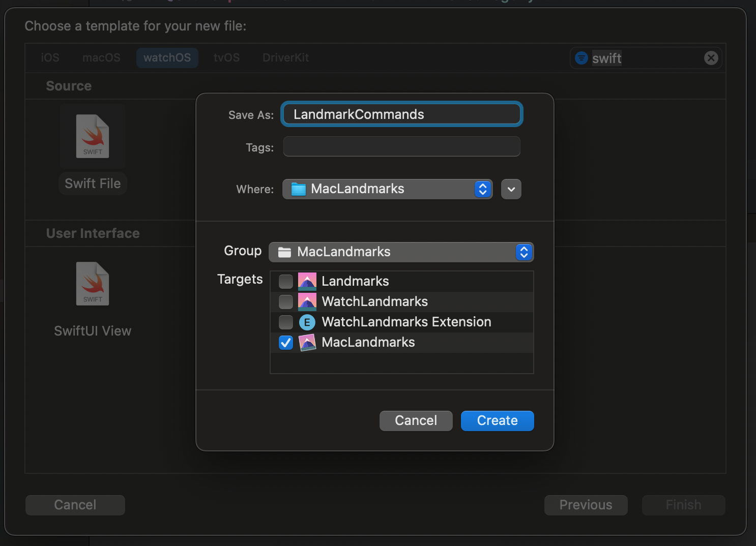The width and height of the screenshot is (756, 546).
Task: Enable the Landmarks target checkbox
Action: pos(286,281)
